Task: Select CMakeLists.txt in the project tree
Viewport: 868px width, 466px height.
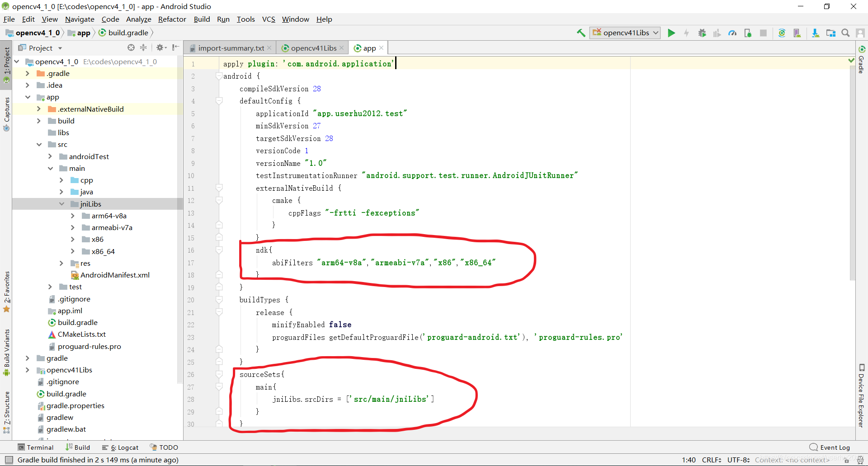Action: [81, 334]
